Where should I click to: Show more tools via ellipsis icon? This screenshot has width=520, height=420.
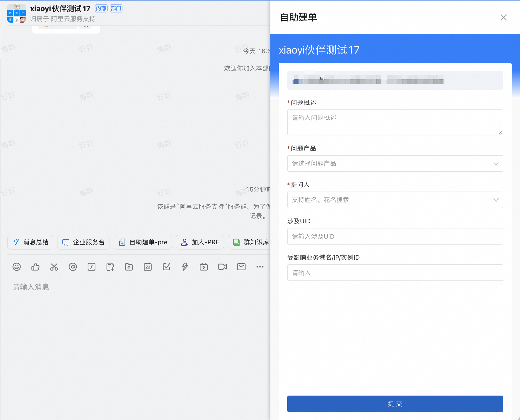coord(260,267)
